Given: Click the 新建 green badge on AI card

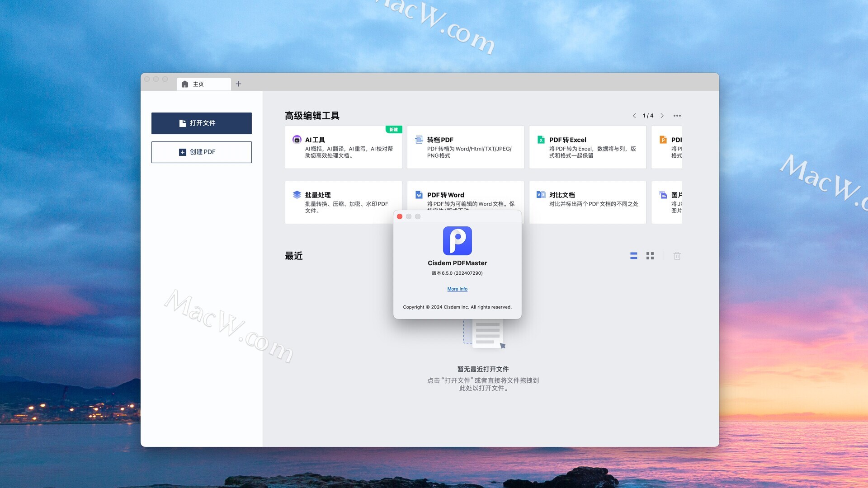Looking at the screenshot, I should point(394,130).
